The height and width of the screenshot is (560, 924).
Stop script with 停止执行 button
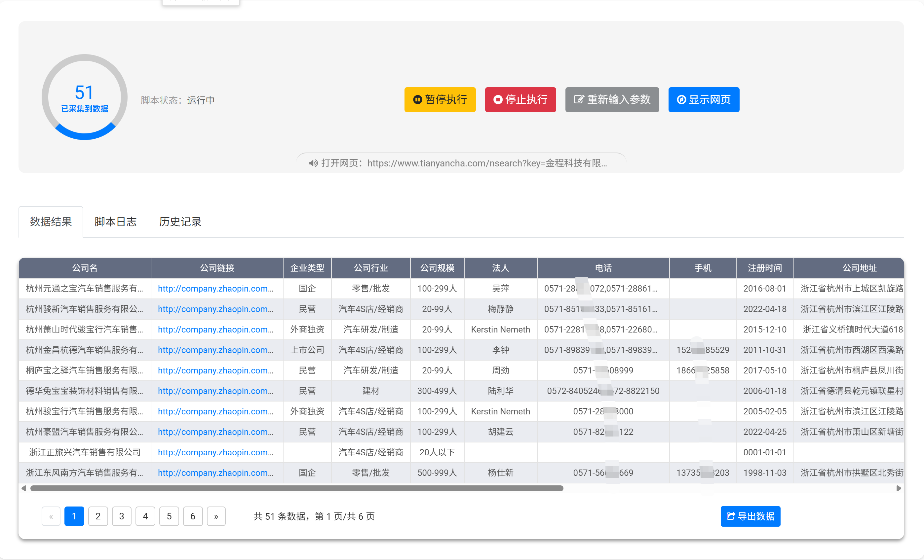(x=520, y=100)
